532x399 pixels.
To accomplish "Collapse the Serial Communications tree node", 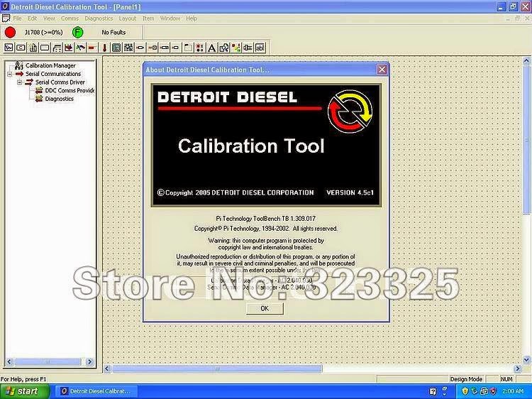I will click(9, 74).
